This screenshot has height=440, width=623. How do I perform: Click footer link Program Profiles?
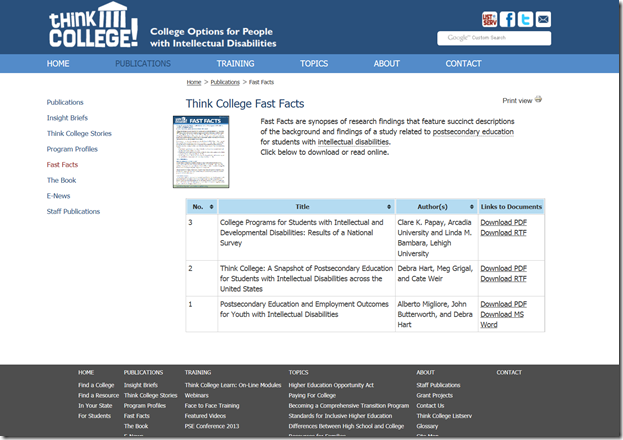click(145, 406)
